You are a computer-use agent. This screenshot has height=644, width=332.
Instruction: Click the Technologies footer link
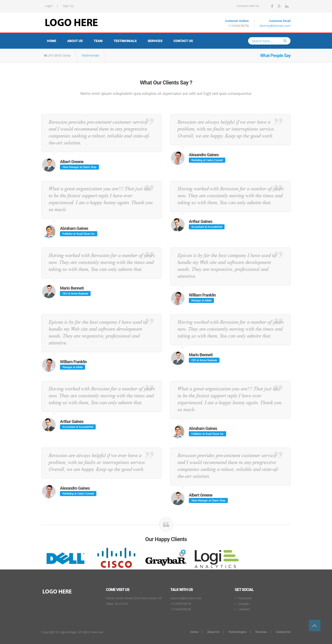(x=237, y=632)
